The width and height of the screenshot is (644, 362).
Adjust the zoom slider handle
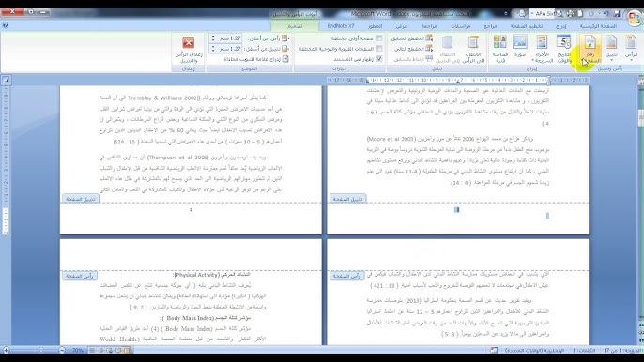point(40,350)
